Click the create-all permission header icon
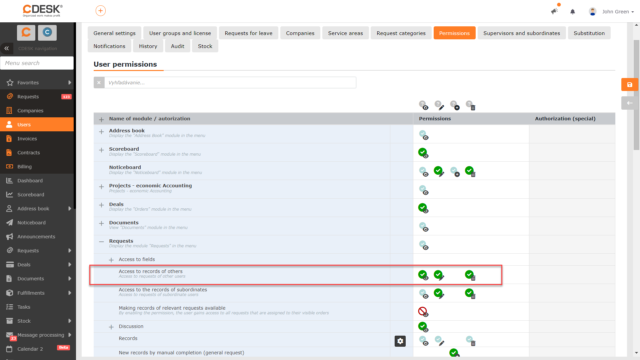Image resolution: width=640 pixels, height=360 pixels. 455,105
